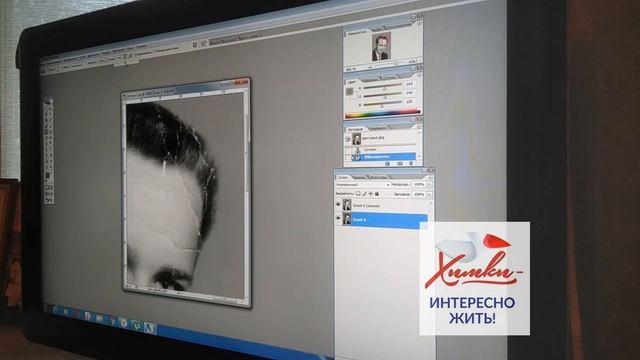The image size is (640, 360).
Task: Enable lock transparent pixels in Layers panel
Action: [x=358, y=193]
